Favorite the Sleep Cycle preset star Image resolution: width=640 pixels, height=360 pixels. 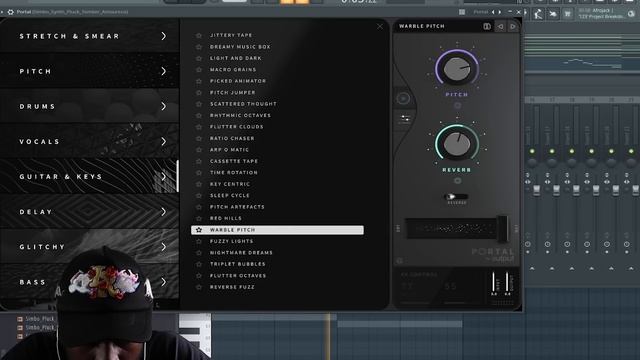[x=199, y=196]
